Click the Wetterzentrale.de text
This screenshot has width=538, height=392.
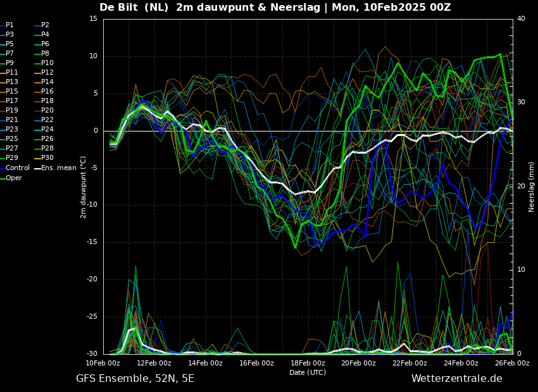click(457, 379)
